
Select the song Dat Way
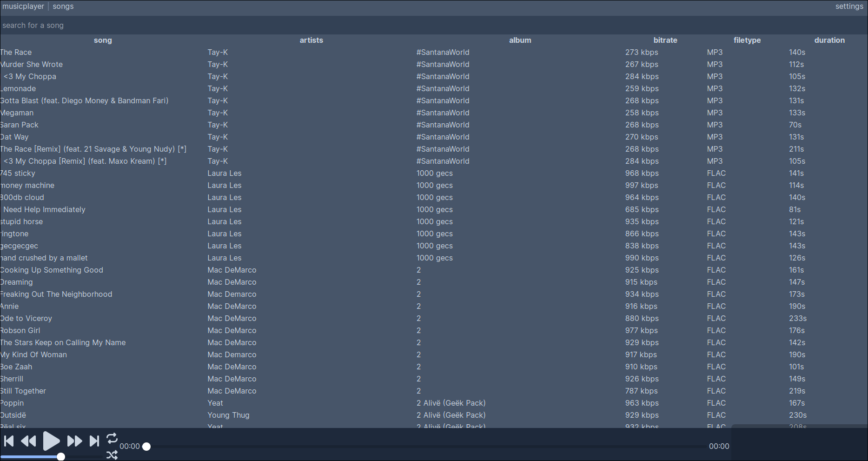pos(14,137)
